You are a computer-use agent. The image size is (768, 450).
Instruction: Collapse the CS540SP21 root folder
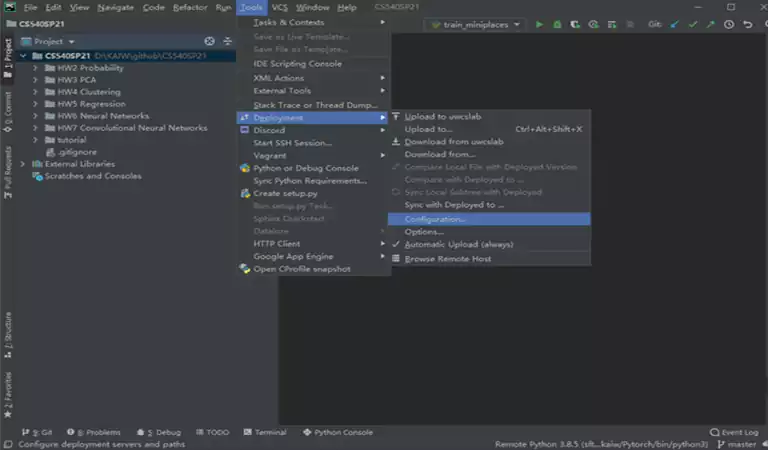[23, 56]
